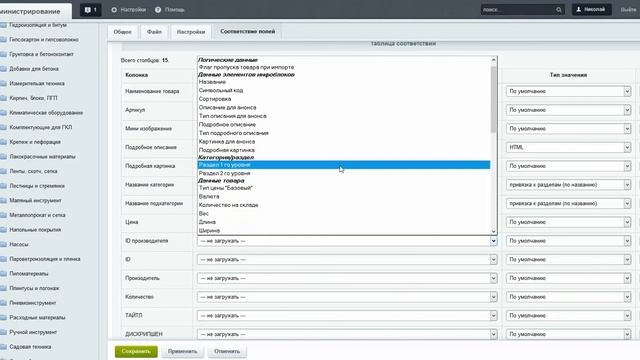Open value type dropdown for Название подкатегории
640x360 pixels.
click(569, 204)
